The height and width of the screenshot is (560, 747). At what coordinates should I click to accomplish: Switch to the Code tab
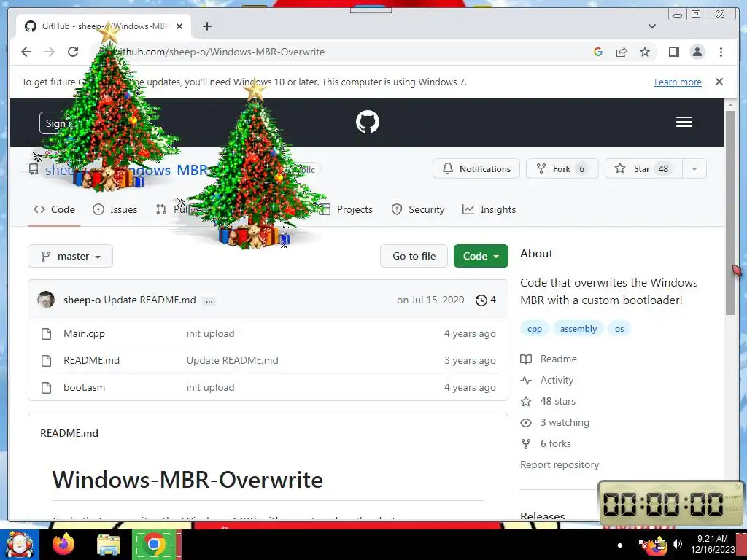(x=54, y=209)
